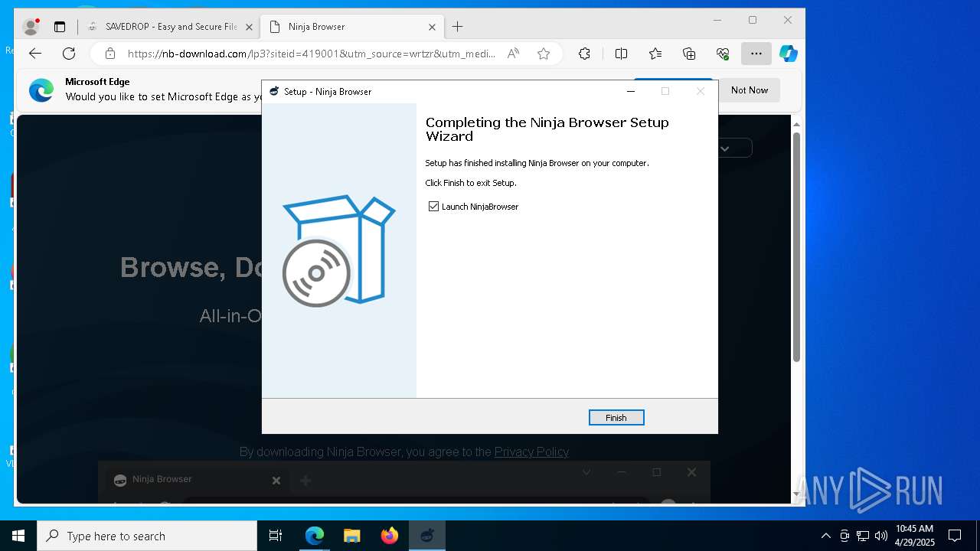The image size is (980, 551).
Task: View site information lock icon
Action: coord(110,54)
